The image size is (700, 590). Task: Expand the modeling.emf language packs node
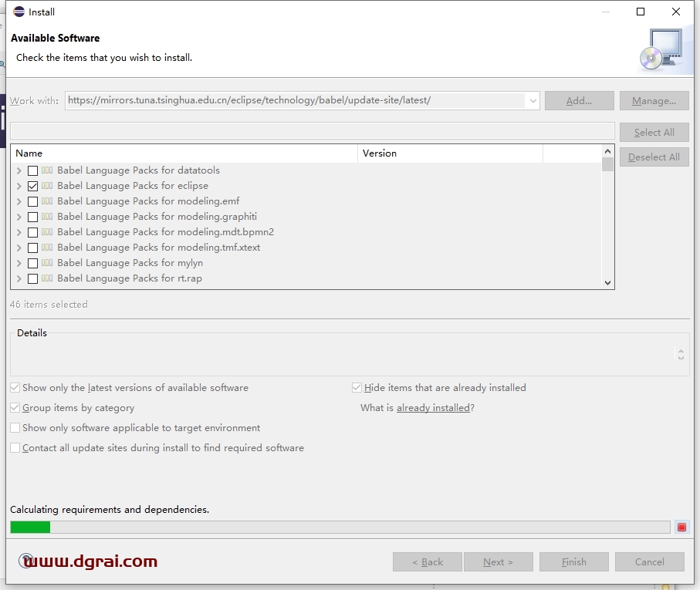coord(19,201)
